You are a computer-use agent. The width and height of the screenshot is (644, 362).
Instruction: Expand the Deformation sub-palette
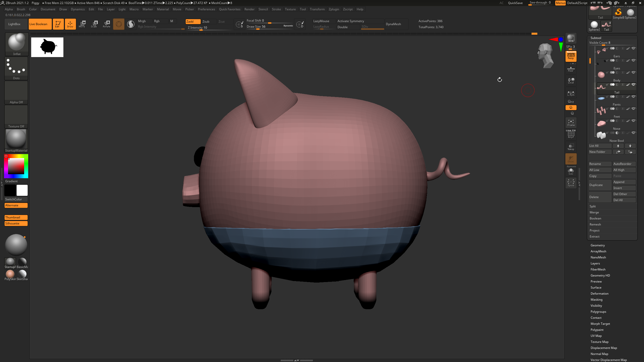point(599,294)
